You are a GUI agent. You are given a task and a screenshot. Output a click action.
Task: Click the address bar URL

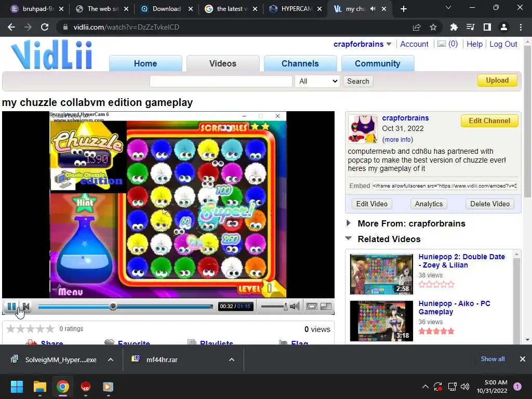point(126,27)
